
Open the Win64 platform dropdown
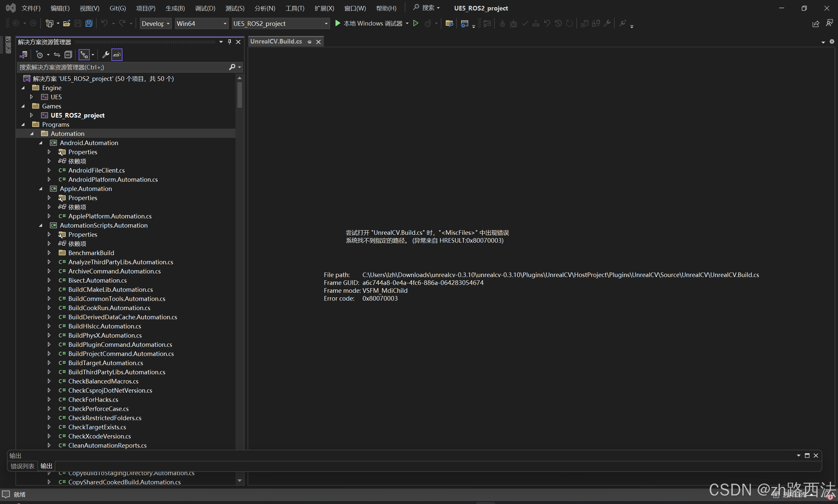point(202,24)
